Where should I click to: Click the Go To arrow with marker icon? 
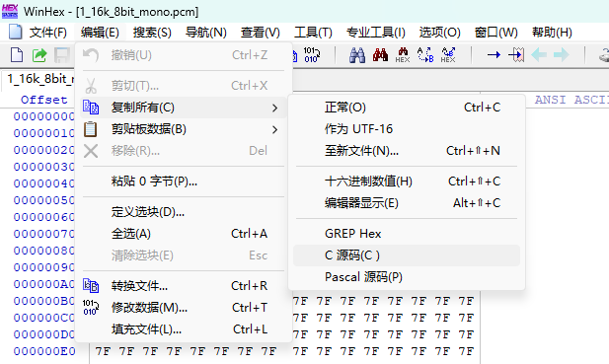pos(516,55)
